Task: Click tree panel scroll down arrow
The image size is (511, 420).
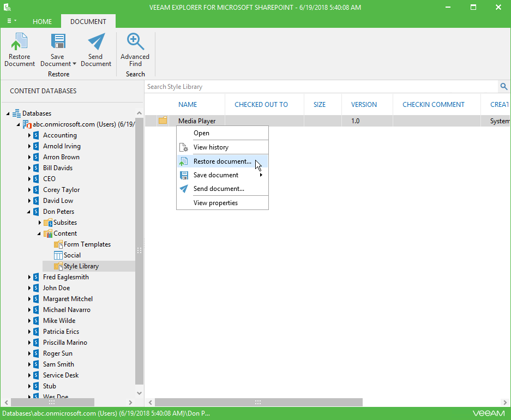Action: pos(140,393)
